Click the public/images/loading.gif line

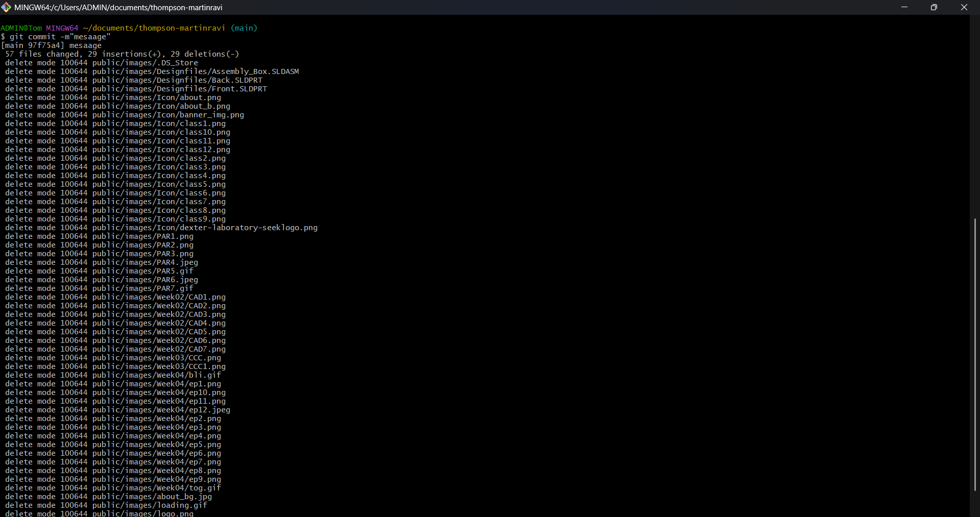(106, 505)
